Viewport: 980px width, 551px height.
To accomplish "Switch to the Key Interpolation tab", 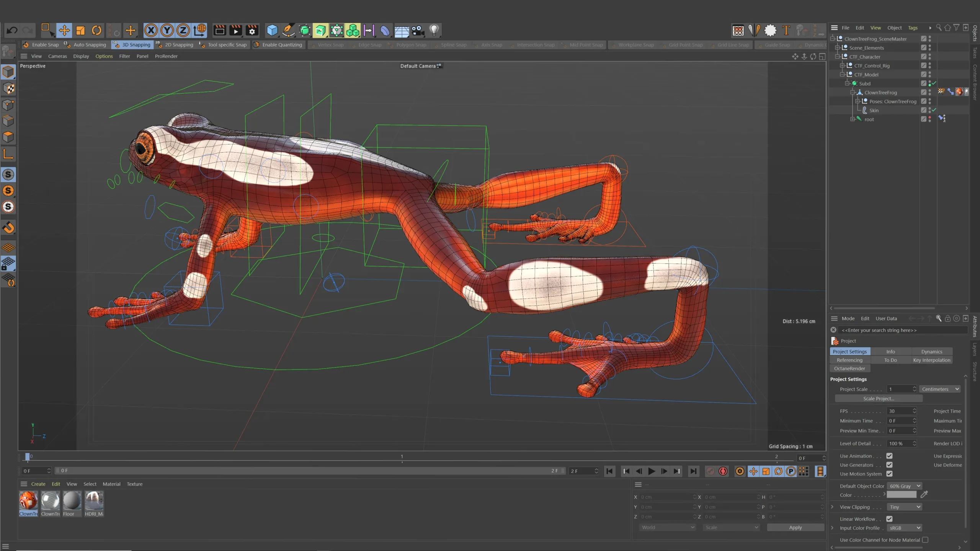I will click(931, 360).
